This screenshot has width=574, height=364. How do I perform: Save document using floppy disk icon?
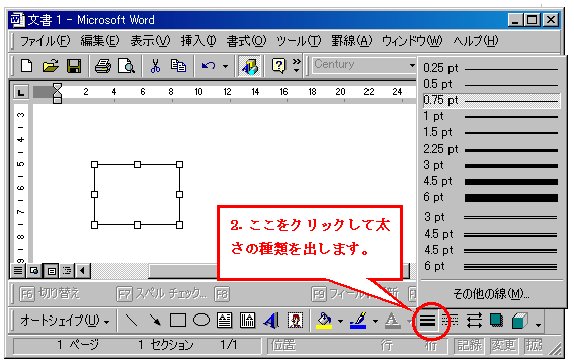click(x=74, y=66)
